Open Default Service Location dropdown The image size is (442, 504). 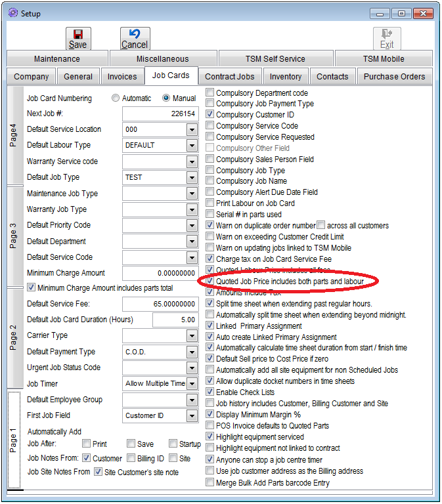tap(192, 130)
